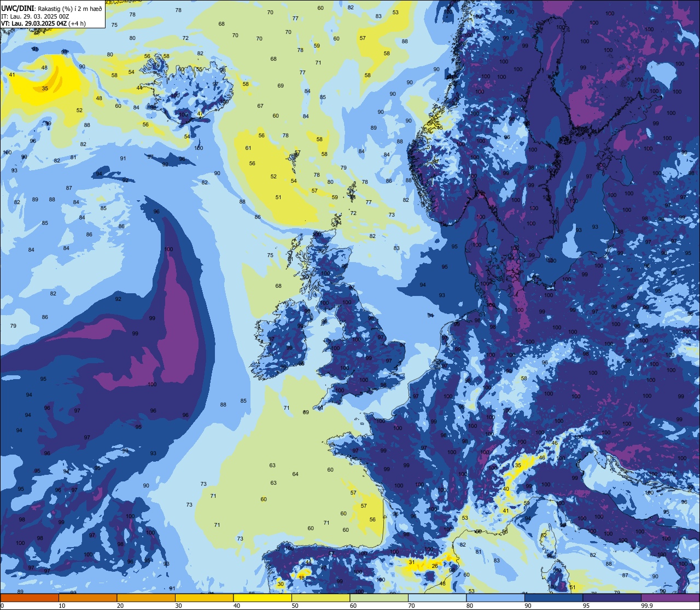
Task: Click the pale yellow 50–60 legend swatch
Action: (x=320, y=598)
